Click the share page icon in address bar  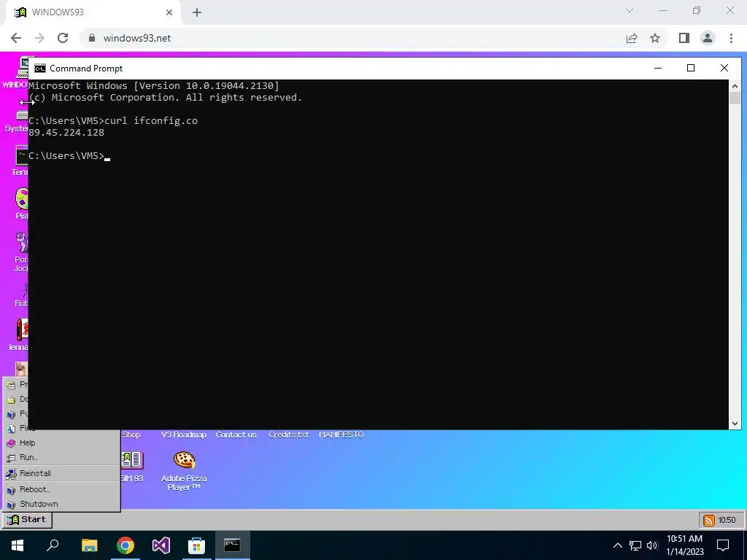pos(632,38)
